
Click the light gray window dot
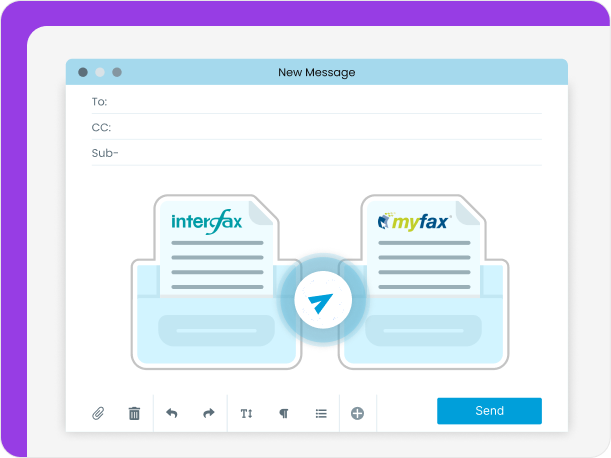[100, 72]
